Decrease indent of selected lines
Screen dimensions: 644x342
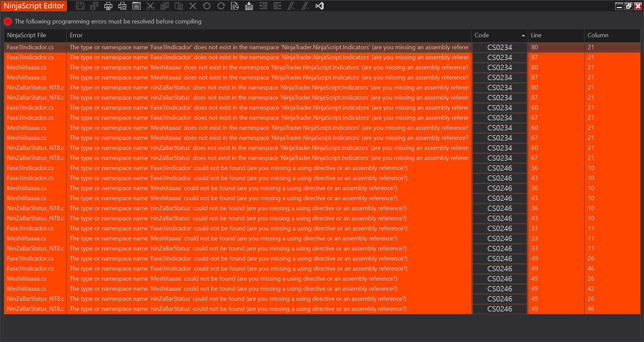(x=263, y=6)
